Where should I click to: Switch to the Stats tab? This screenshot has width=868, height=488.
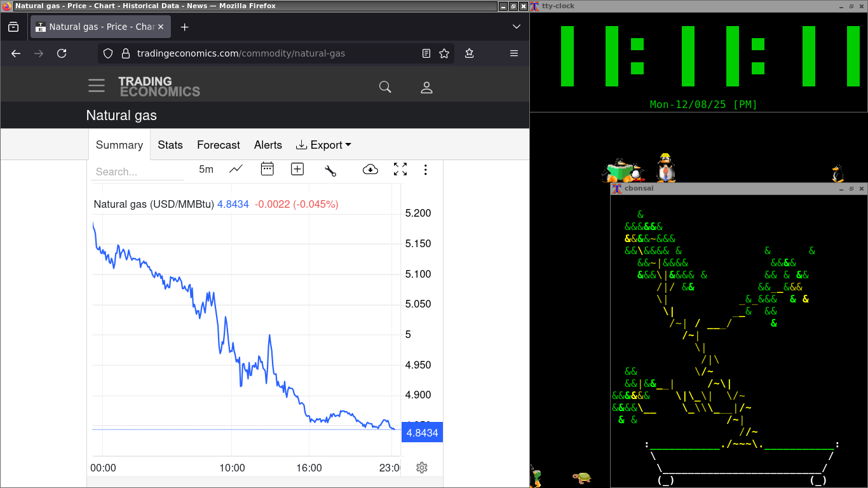pyautogui.click(x=170, y=145)
